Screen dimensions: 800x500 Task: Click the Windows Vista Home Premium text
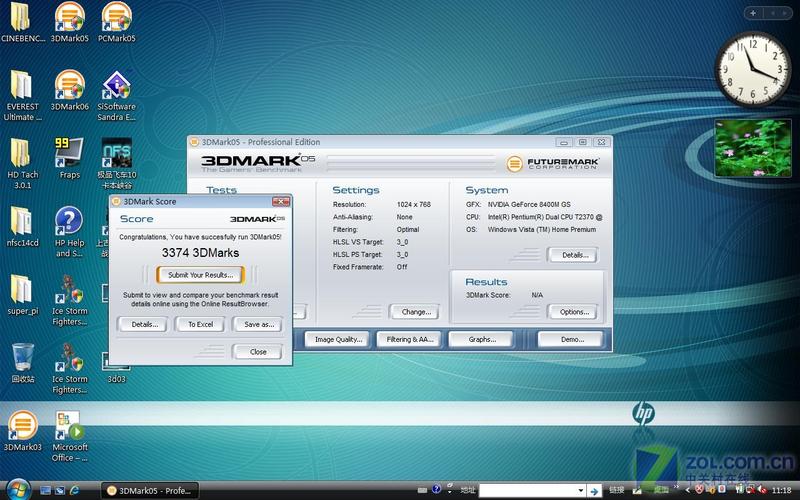542,230
